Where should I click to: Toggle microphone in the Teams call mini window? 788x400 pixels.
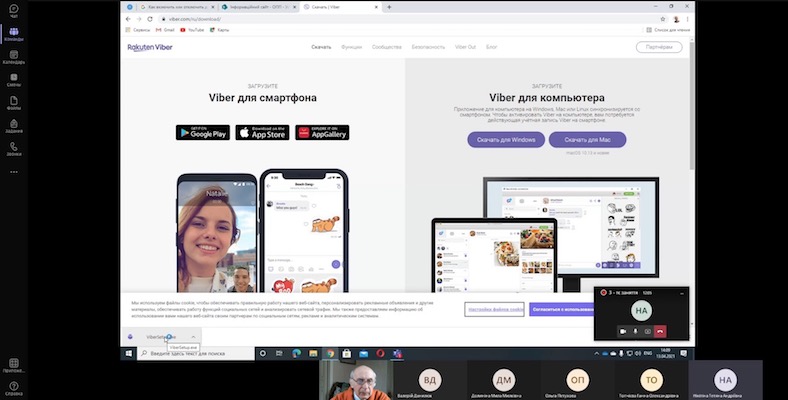tap(635, 332)
